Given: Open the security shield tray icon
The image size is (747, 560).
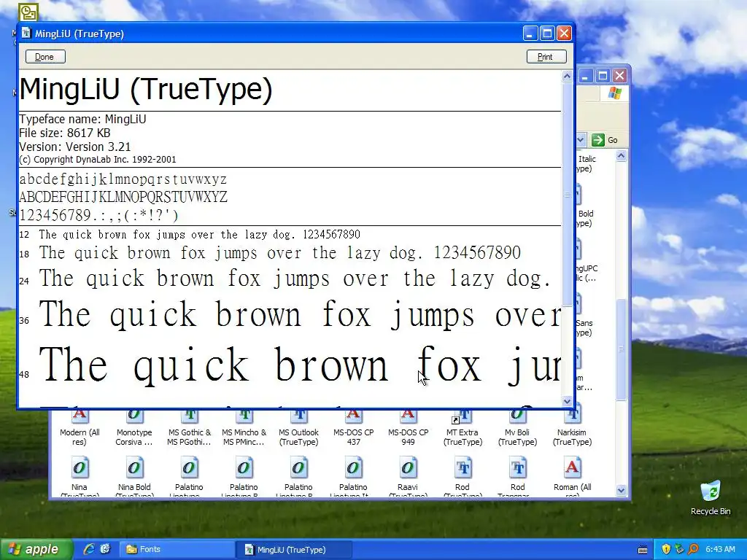Looking at the screenshot, I should point(666,549).
